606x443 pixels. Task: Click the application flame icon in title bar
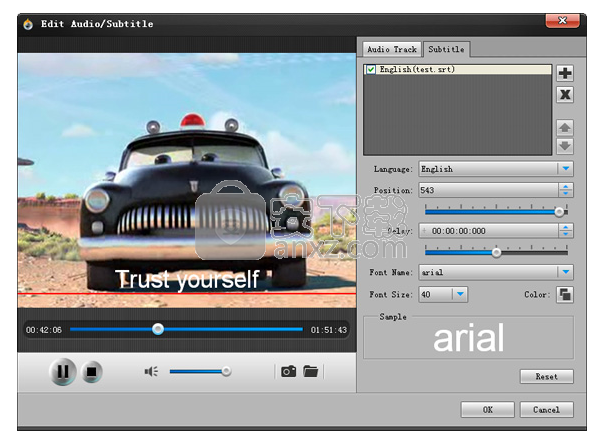point(28,24)
